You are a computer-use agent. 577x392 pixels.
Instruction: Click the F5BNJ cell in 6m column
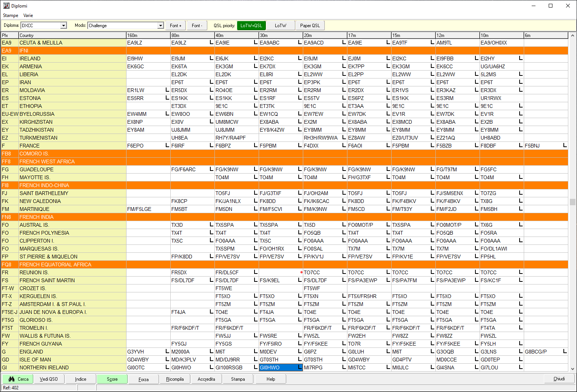546,146
